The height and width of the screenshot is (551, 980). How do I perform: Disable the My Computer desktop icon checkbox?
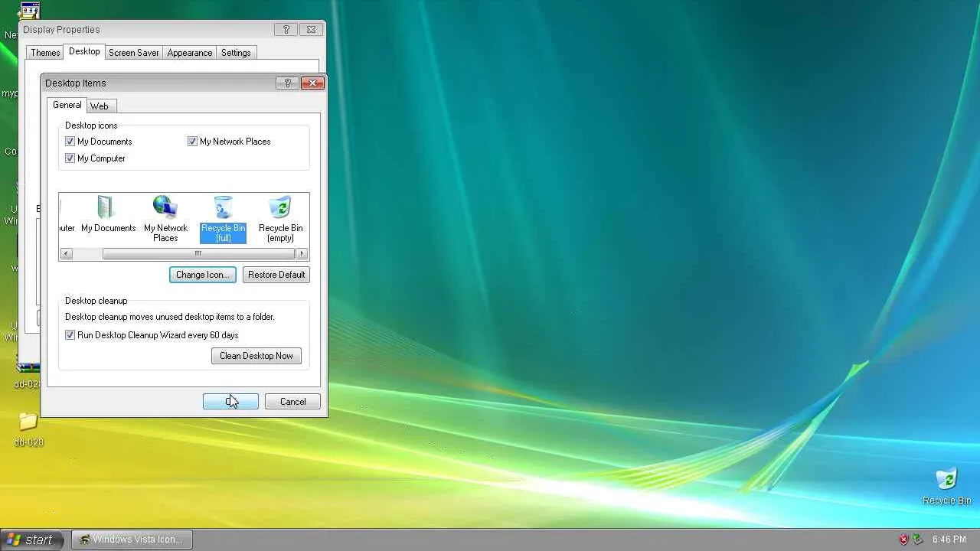[x=70, y=158]
